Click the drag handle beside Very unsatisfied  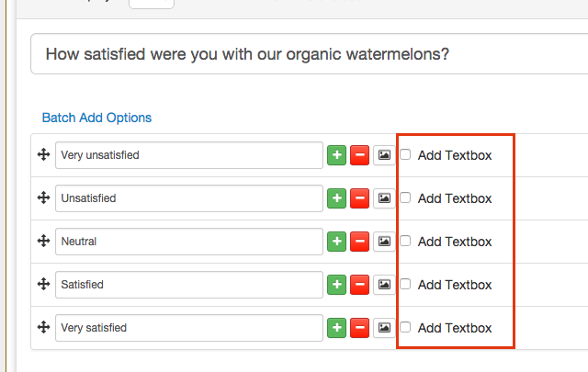(42, 155)
